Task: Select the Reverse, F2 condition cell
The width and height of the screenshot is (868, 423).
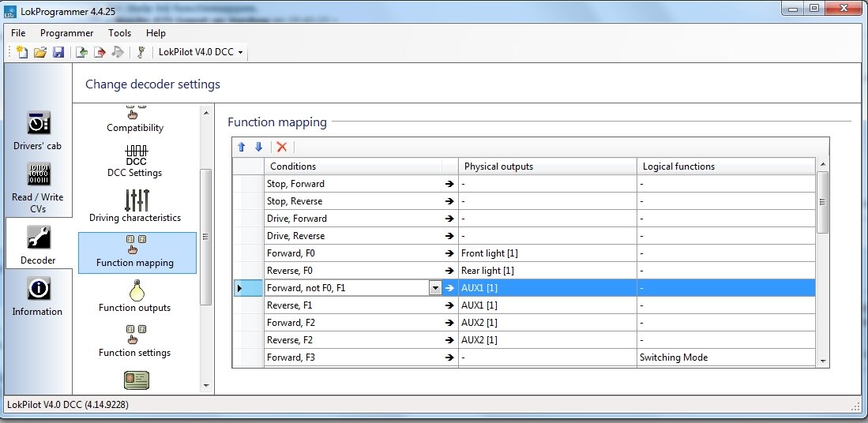Action: point(353,340)
